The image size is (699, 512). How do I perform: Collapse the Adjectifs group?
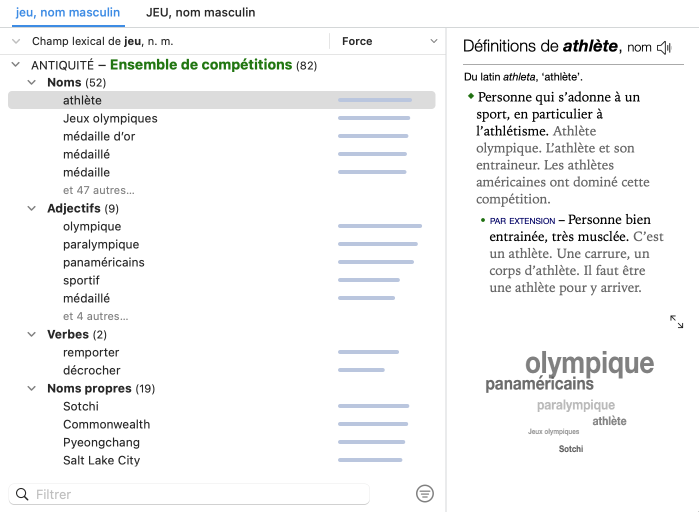click(x=32, y=209)
